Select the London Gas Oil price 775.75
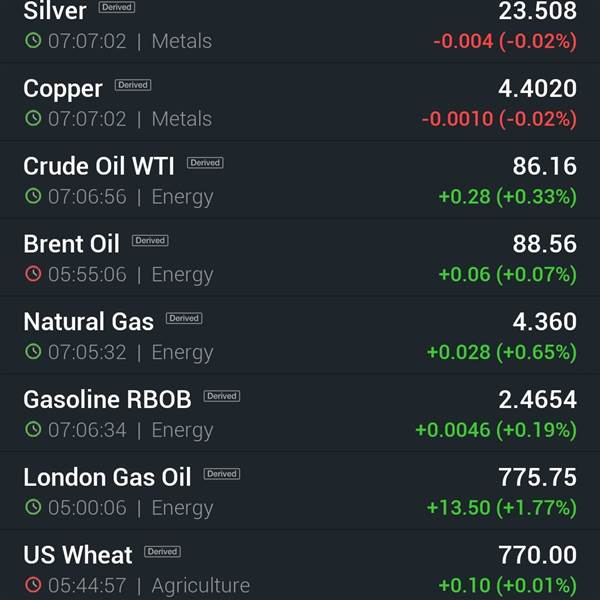Image resolution: width=600 pixels, height=600 pixels. pyautogui.click(x=537, y=477)
